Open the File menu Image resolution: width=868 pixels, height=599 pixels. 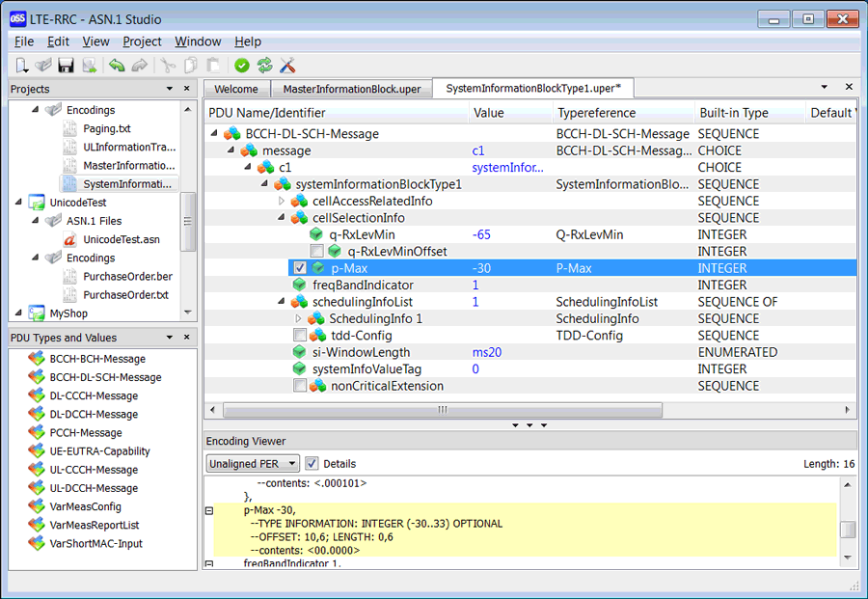point(24,41)
